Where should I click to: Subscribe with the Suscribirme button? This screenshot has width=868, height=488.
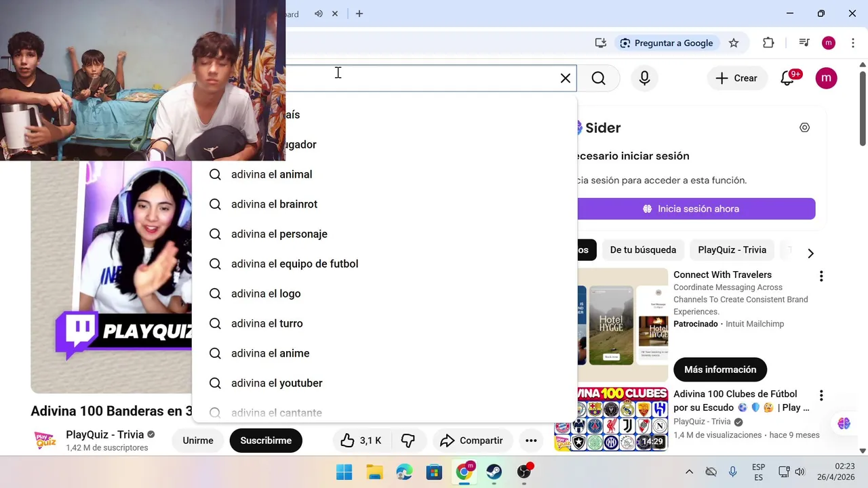click(x=266, y=441)
